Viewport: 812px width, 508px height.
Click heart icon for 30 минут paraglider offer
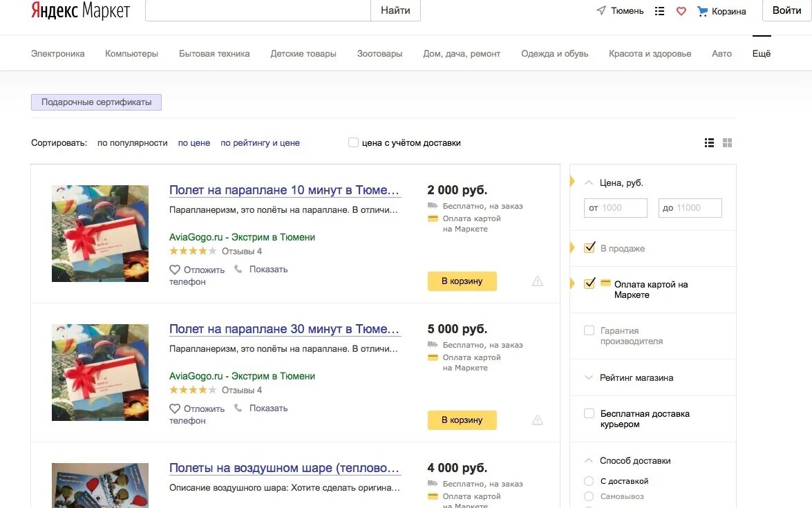175,408
